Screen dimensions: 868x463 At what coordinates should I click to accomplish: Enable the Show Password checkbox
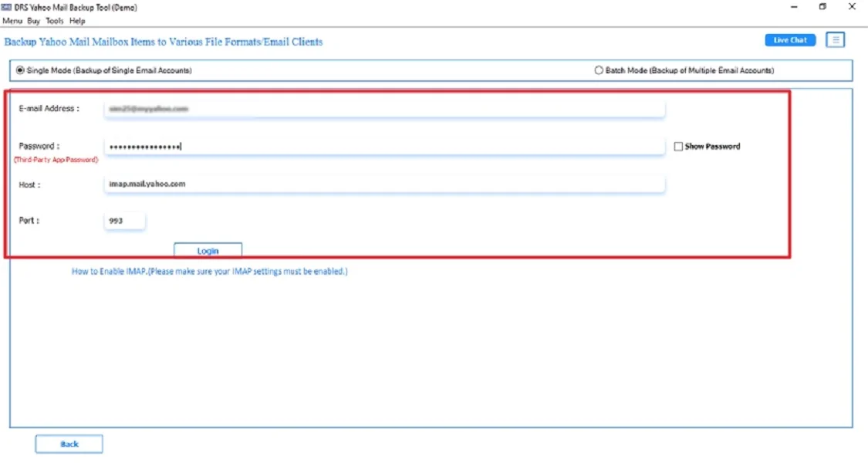point(677,146)
